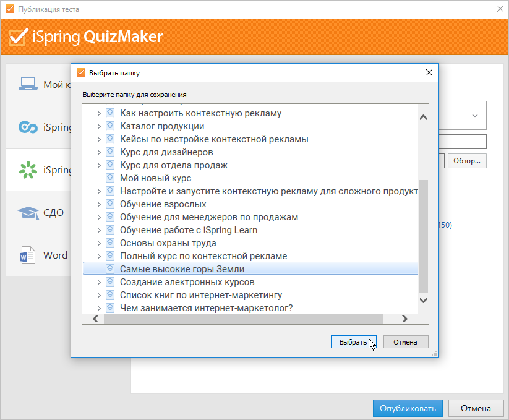Select Самые высокие горы Земли course

pos(250,268)
